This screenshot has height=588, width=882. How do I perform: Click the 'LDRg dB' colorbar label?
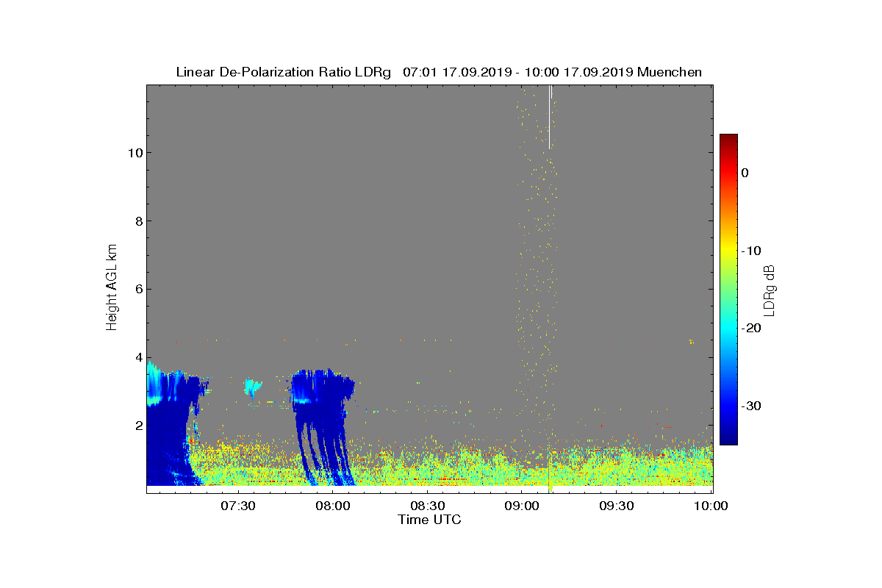coord(770,290)
